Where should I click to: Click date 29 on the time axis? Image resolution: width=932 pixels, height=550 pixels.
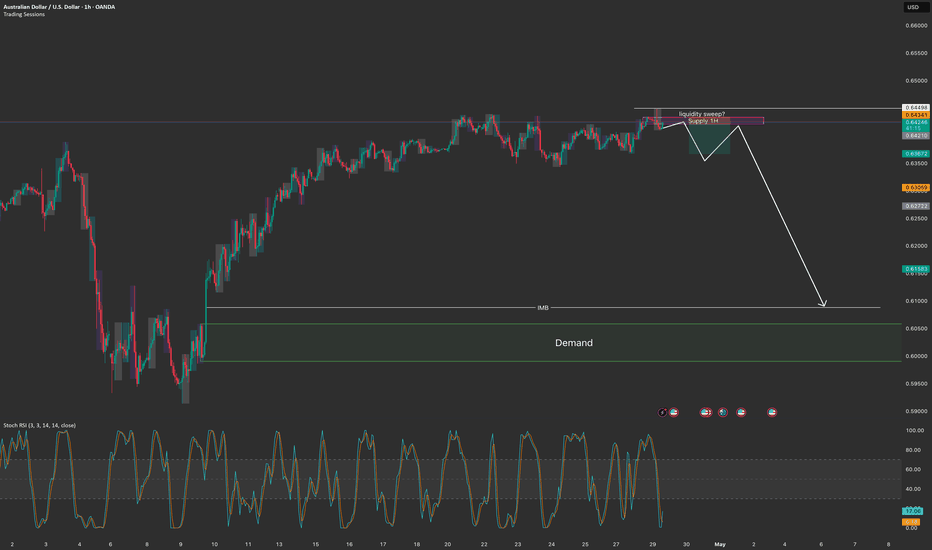pos(653,544)
